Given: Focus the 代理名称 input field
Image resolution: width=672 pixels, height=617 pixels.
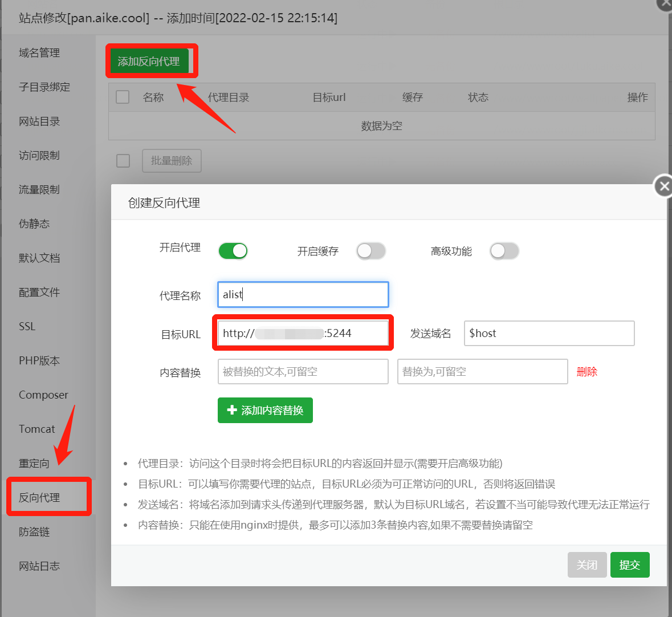Looking at the screenshot, I should click(x=303, y=294).
